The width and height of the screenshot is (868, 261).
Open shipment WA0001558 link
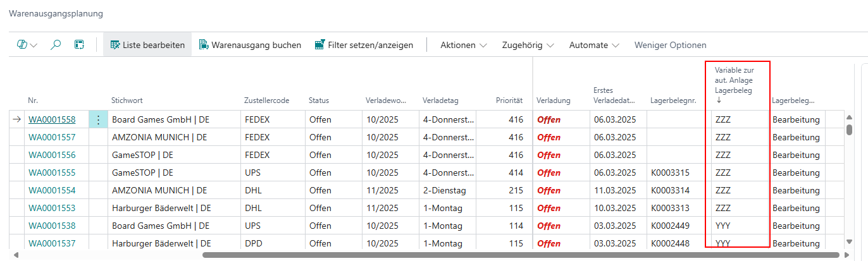click(52, 119)
